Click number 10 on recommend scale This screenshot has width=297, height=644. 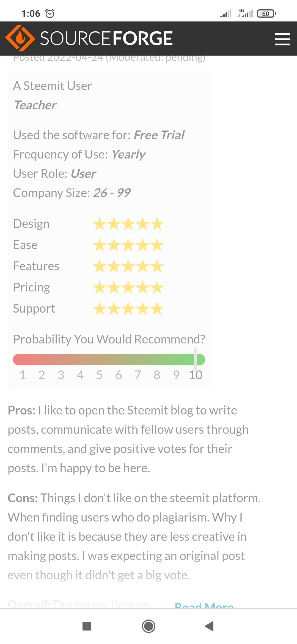[196, 375]
